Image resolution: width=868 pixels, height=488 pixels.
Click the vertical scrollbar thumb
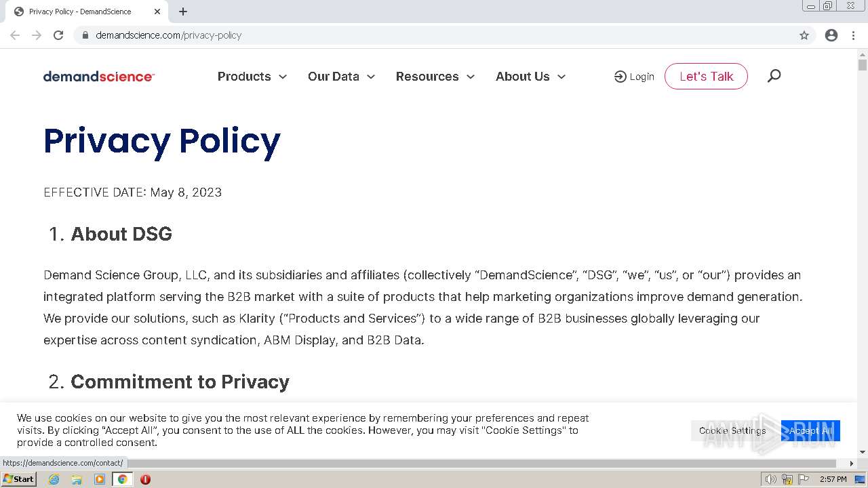(863, 65)
